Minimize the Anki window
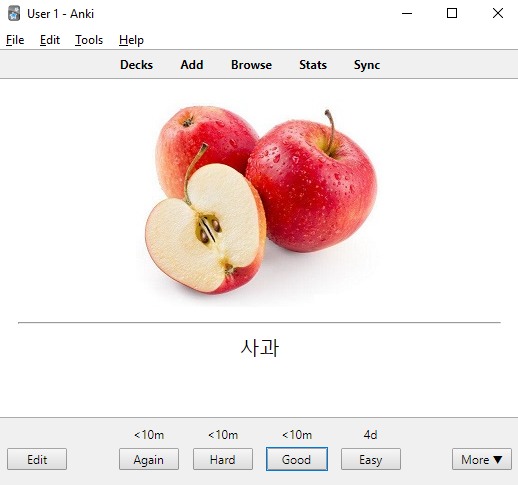This screenshot has height=485, width=518. point(407,13)
